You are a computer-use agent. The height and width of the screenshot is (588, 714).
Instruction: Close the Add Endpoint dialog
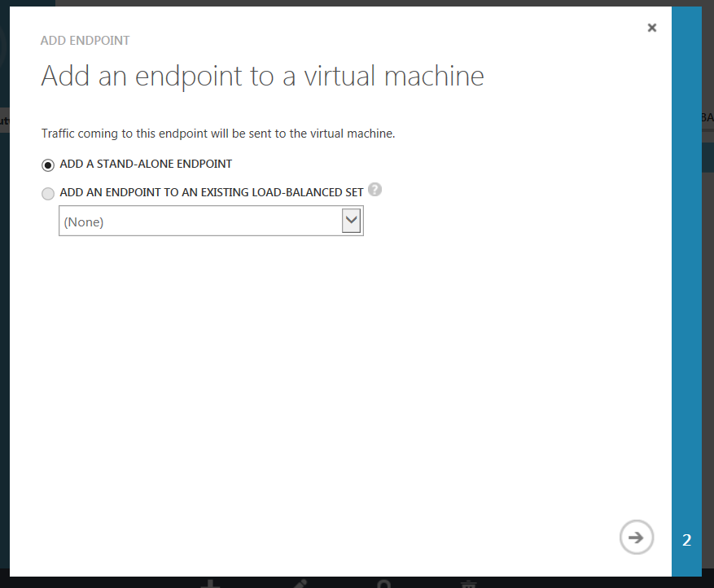click(x=651, y=28)
